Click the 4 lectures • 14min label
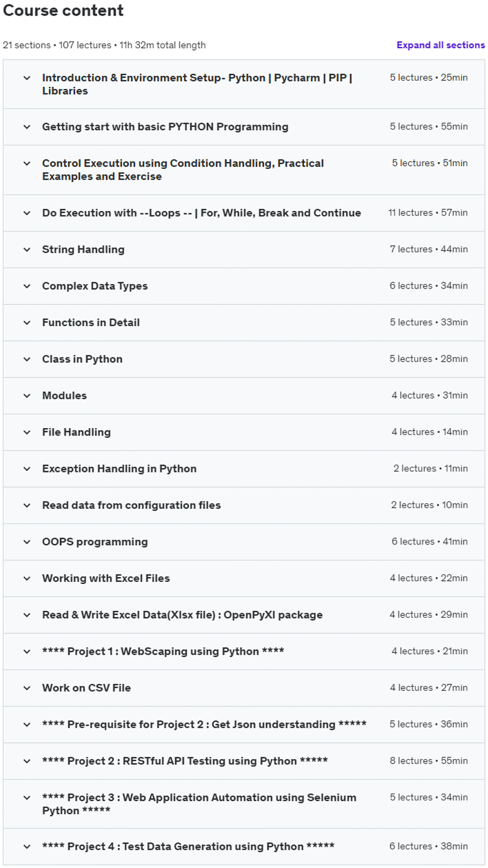The width and height of the screenshot is (488, 868). click(429, 432)
